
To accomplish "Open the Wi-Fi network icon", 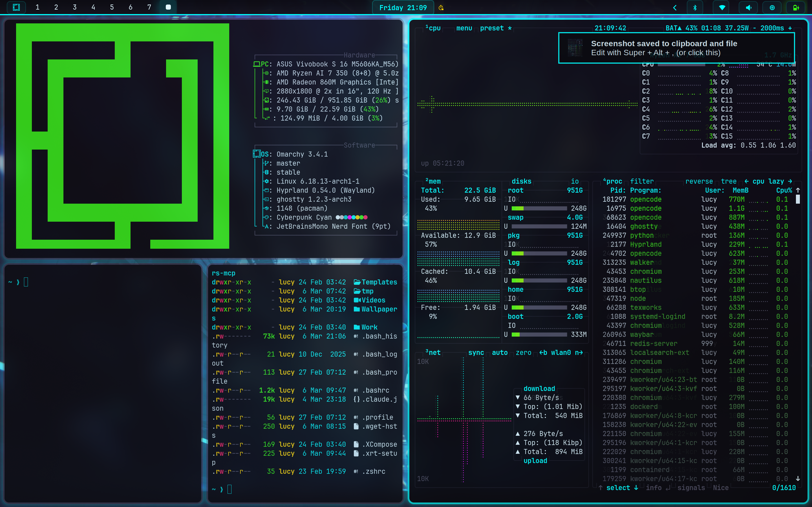I will click(722, 7).
